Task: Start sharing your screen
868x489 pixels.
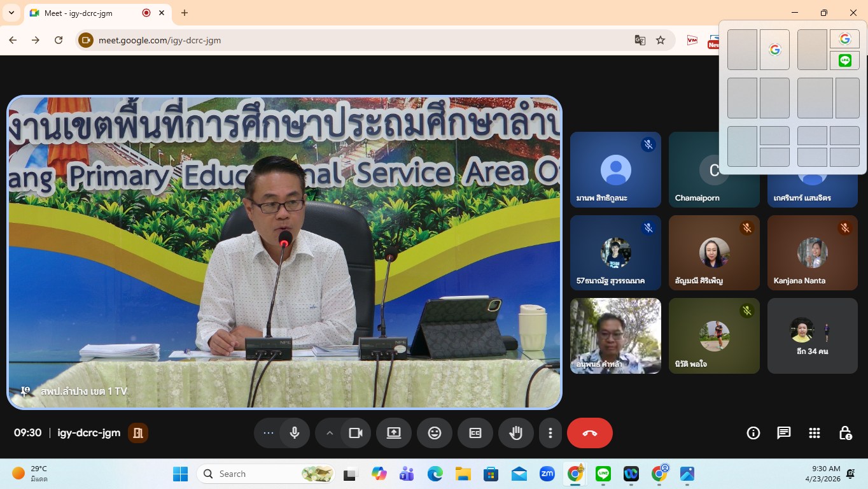Action: click(394, 433)
